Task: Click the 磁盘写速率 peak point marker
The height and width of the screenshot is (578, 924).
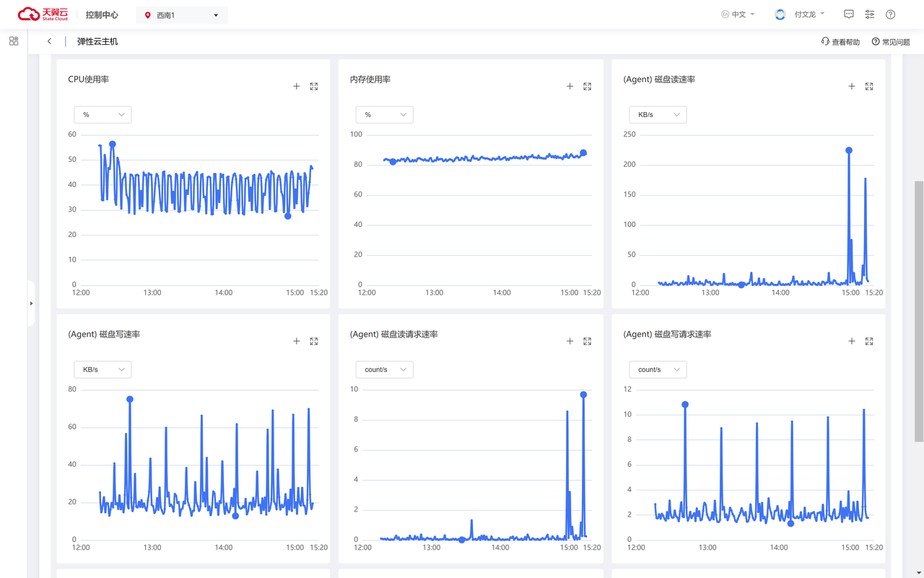Action: 130,400
